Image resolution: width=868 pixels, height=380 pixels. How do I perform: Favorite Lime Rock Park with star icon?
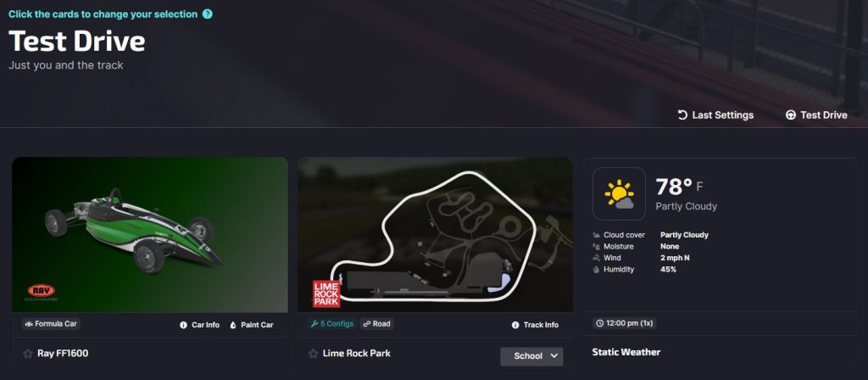(314, 354)
